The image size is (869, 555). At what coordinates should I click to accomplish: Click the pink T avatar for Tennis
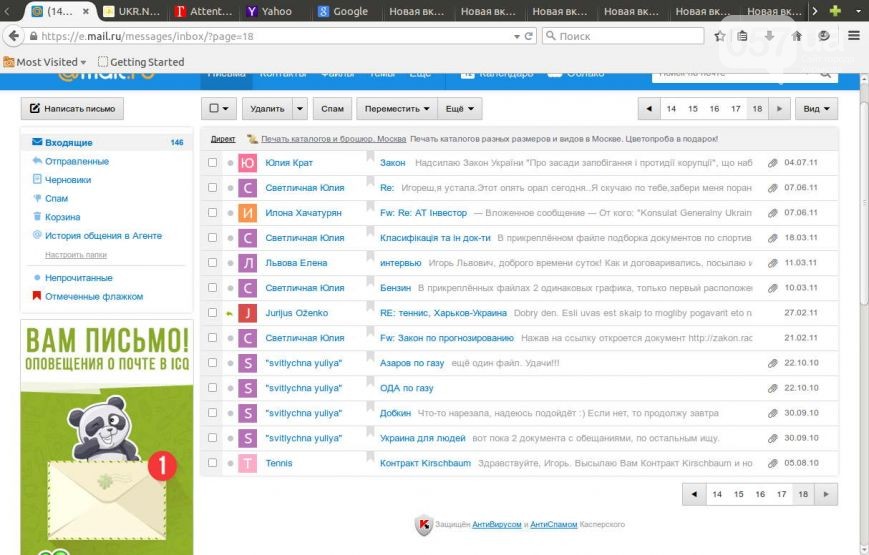tap(248, 463)
